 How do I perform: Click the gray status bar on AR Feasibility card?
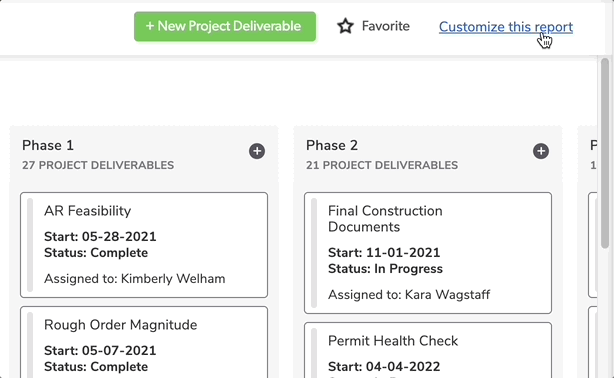(x=30, y=245)
